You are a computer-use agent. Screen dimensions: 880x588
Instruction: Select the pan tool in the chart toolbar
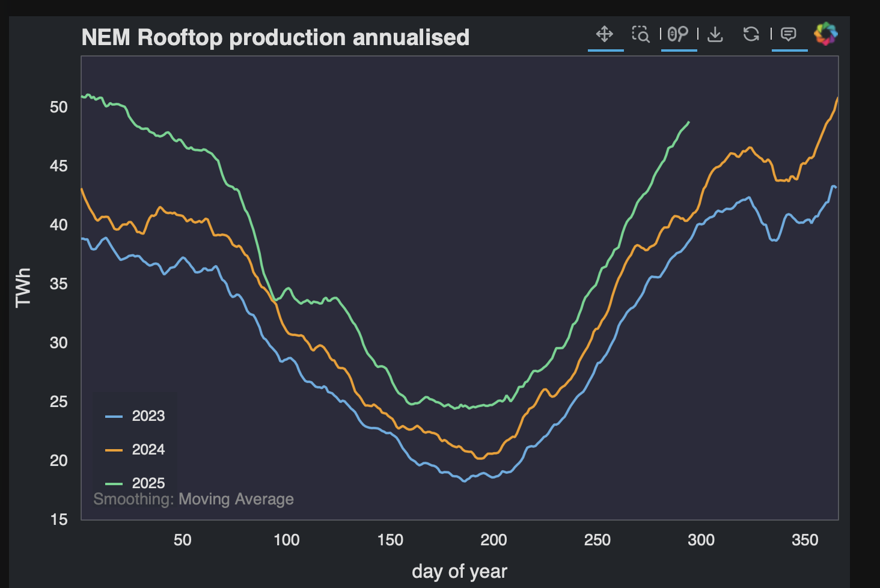pyautogui.click(x=605, y=34)
